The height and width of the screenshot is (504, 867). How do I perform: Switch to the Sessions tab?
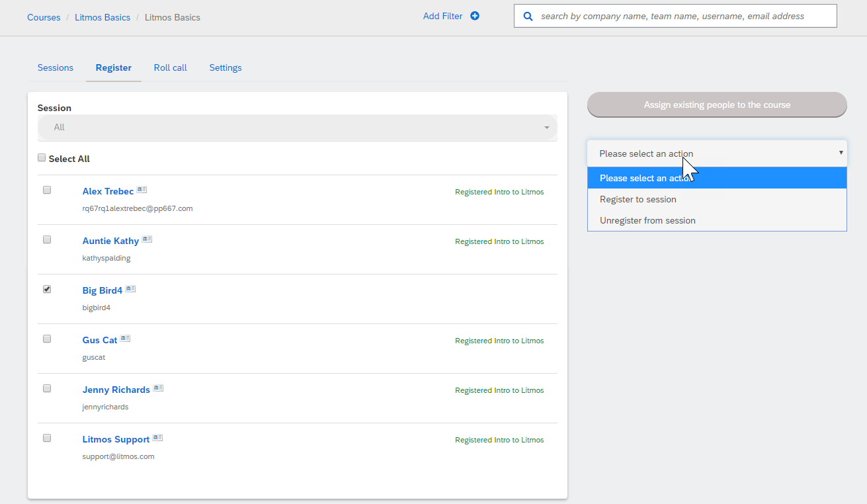point(56,67)
